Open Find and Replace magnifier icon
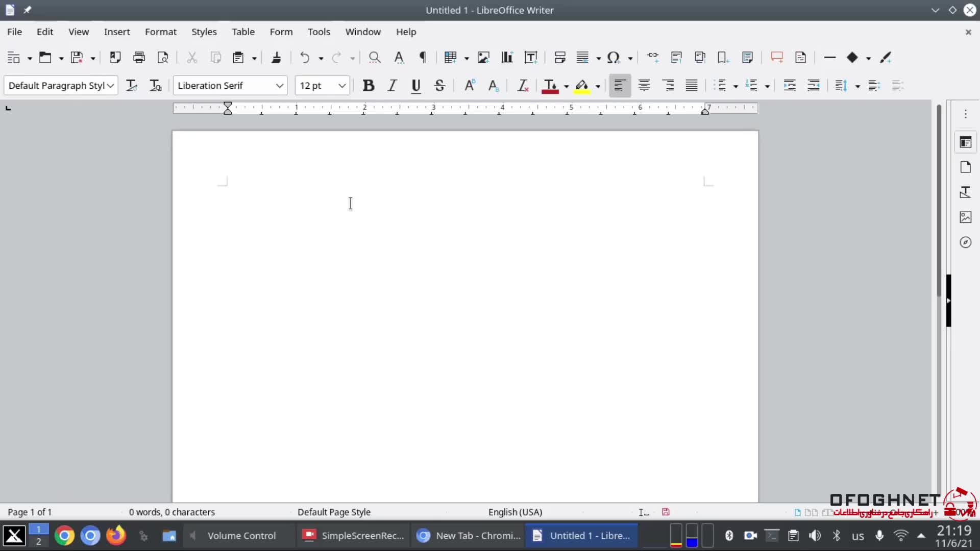This screenshot has width=980, height=551. pyautogui.click(x=375, y=58)
